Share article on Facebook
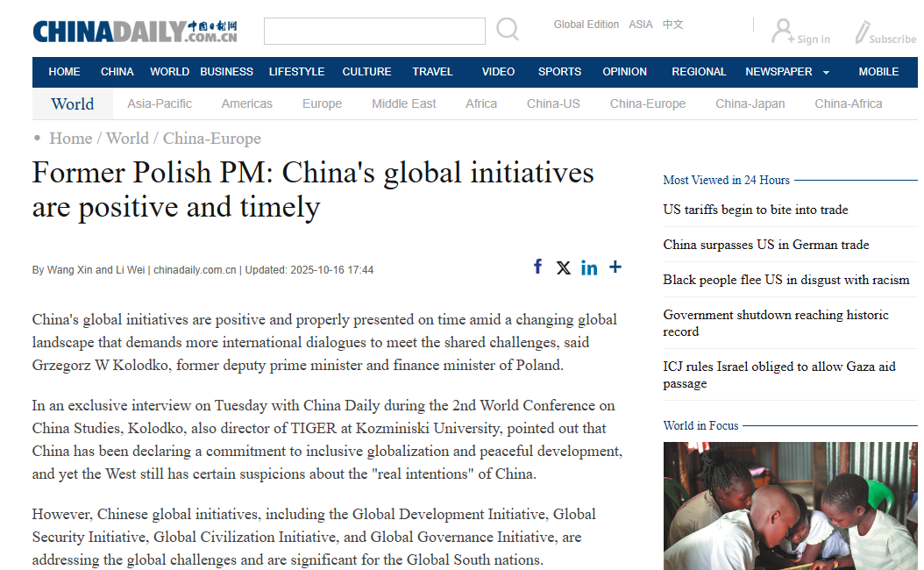This screenshot has height=570, width=924. coord(538,267)
